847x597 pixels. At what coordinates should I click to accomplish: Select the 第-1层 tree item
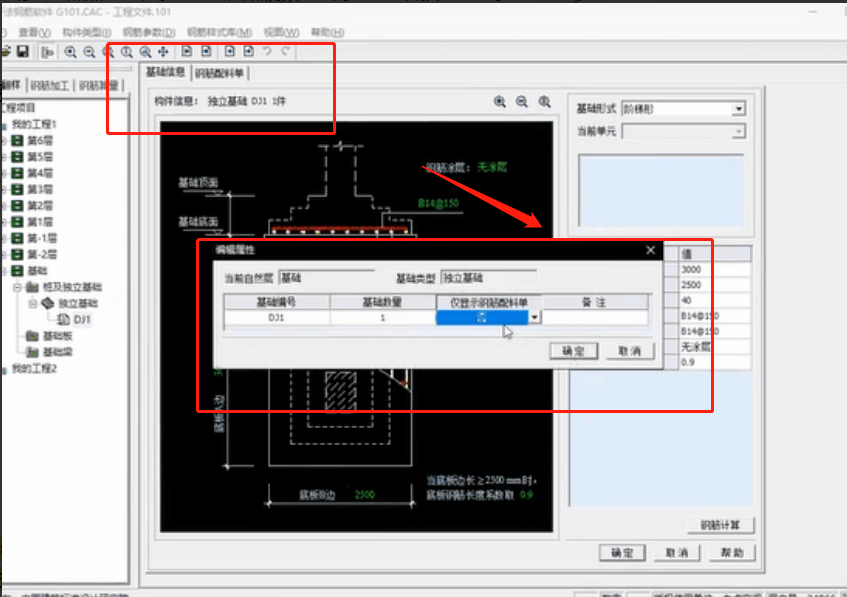pyautogui.click(x=42, y=238)
